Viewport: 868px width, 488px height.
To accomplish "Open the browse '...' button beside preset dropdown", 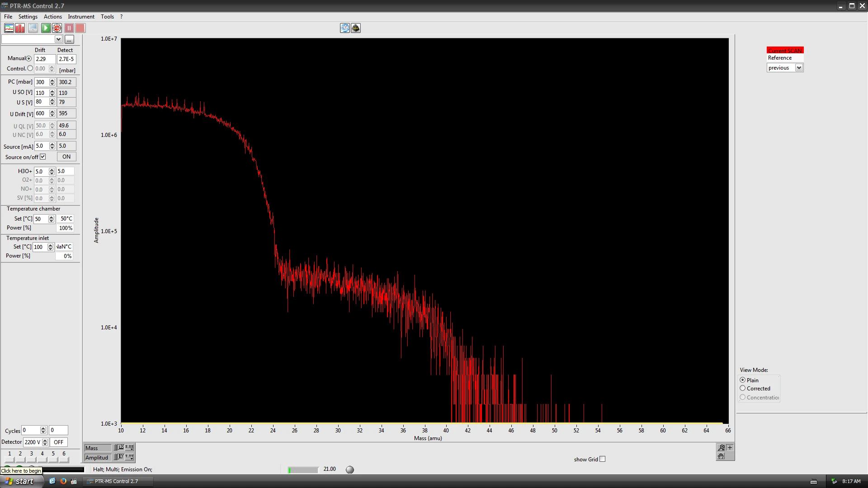I will click(x=69, y=39).
